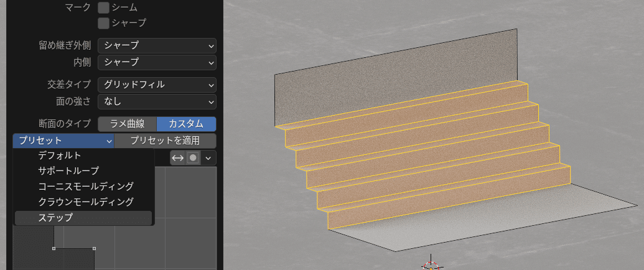Image resolution: width=644 pixels, height=270 pixels.
Task: Select the upper-right profile curve control point
Action: (94, 249)
